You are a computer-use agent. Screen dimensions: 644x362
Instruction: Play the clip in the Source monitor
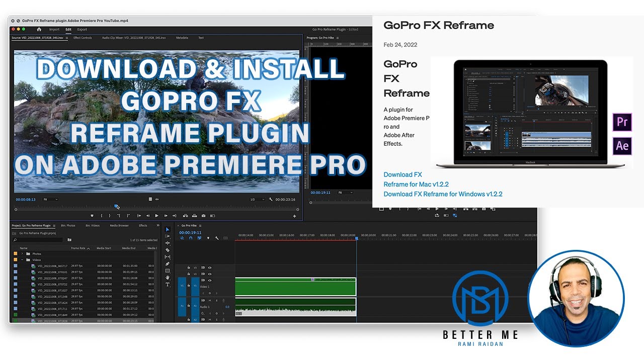click(156, 216)
